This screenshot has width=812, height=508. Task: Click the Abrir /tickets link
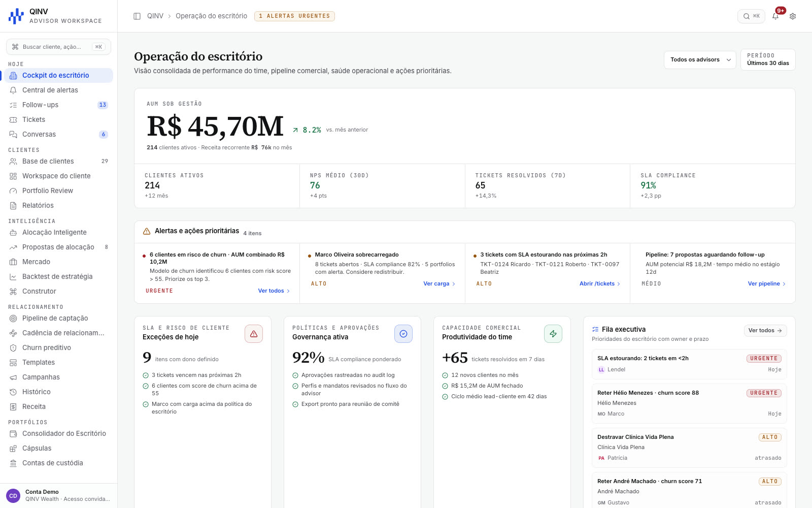600,284
